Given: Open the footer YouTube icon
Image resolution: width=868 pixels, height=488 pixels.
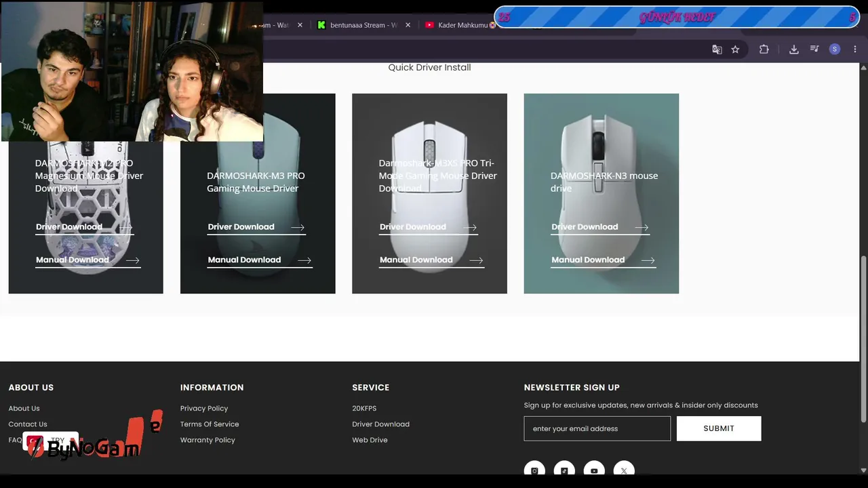Looking at the screenshot, I should click(x=594, y=470).
